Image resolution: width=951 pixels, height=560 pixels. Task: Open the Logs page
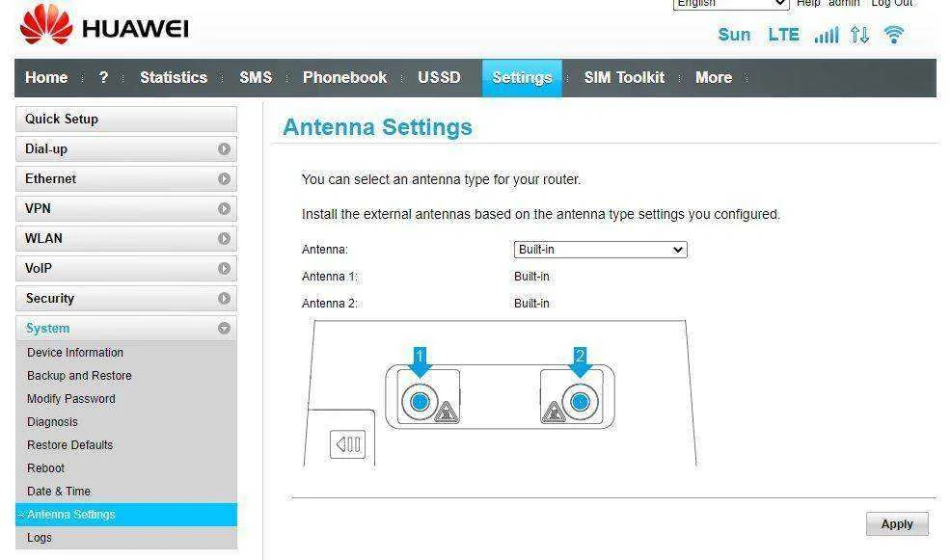[40, 537]
